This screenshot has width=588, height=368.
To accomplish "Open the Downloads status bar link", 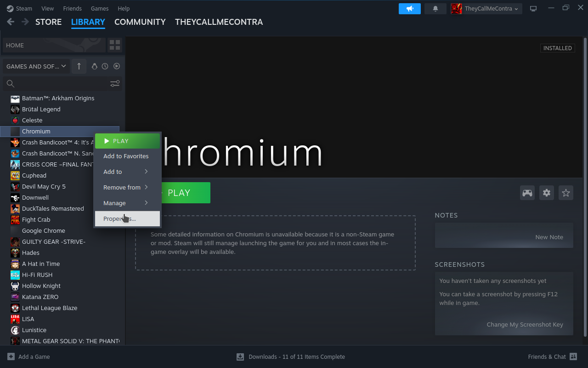I will tap(291, 356).
